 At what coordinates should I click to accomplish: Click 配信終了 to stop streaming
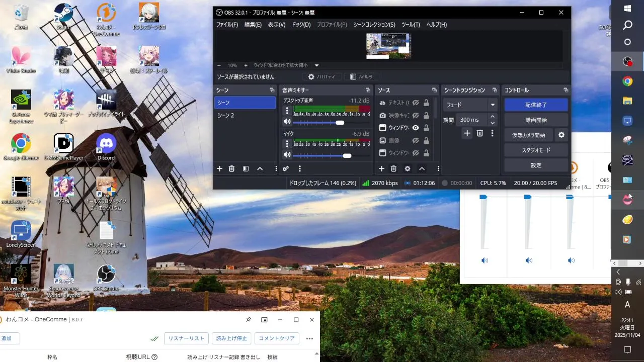(536, 105)
